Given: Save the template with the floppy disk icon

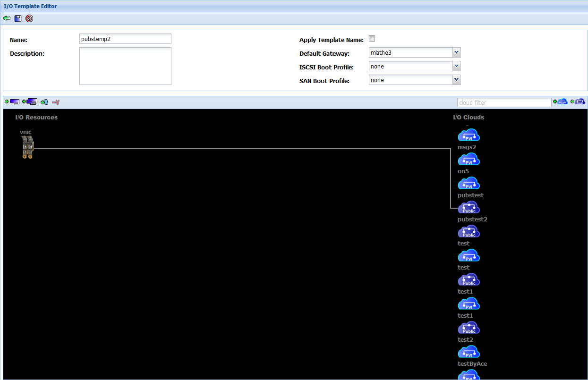Looking at the screenshot, I should pos(18,18).
